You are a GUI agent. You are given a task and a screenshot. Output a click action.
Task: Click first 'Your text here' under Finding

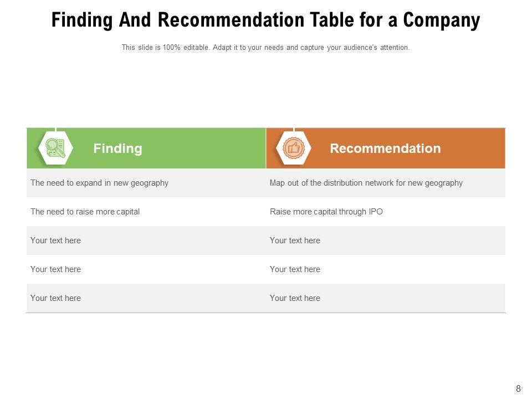coord(55,241)
